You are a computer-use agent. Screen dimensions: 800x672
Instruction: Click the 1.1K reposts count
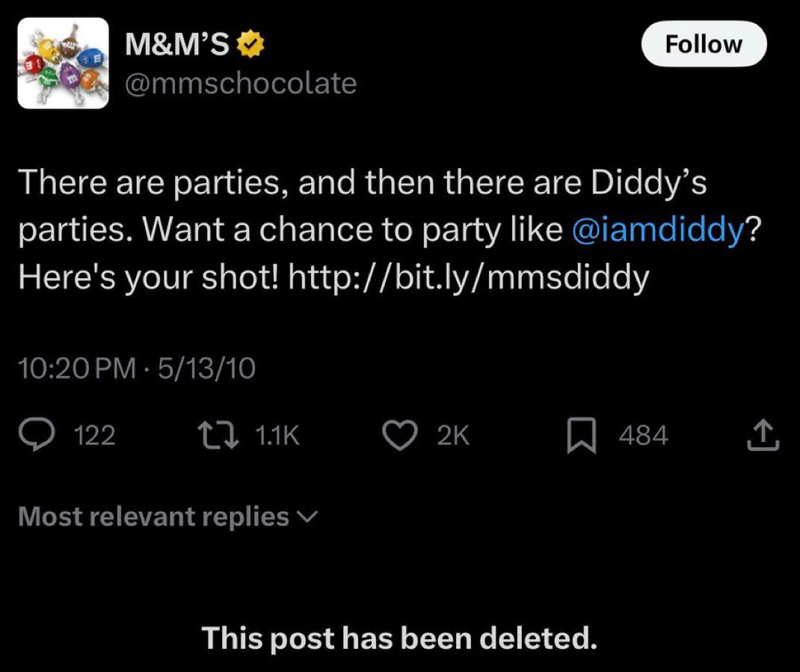tap(277, 436)
